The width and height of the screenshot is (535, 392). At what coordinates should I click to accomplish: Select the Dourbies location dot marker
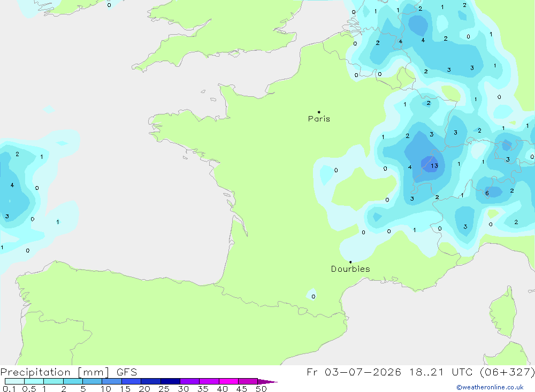(x=350, y=262)
